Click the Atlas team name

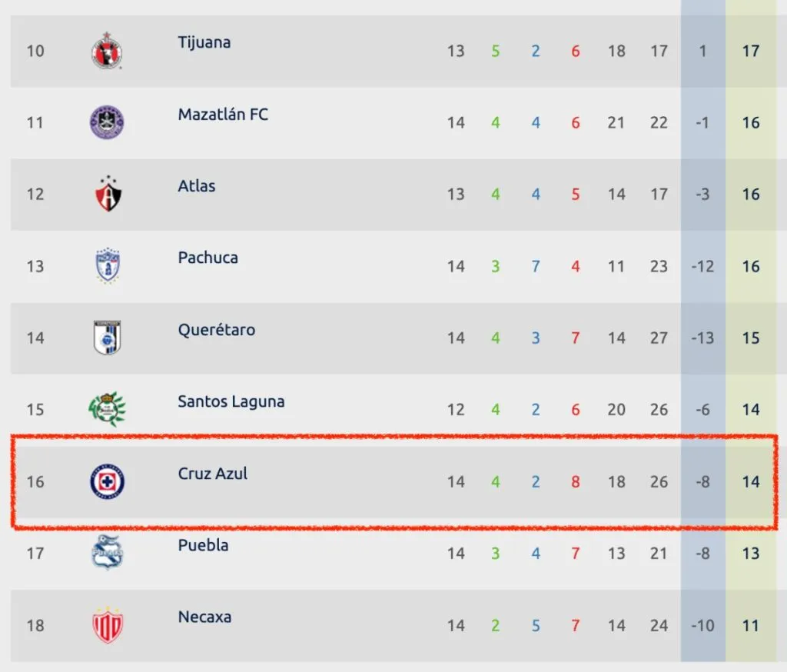click(197, 186)
